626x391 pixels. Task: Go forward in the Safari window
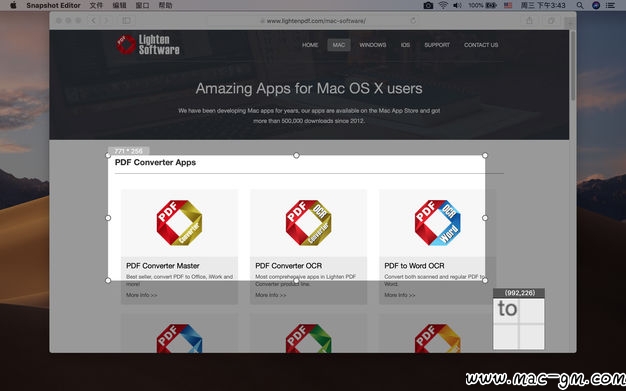click(x=106, y=20)
